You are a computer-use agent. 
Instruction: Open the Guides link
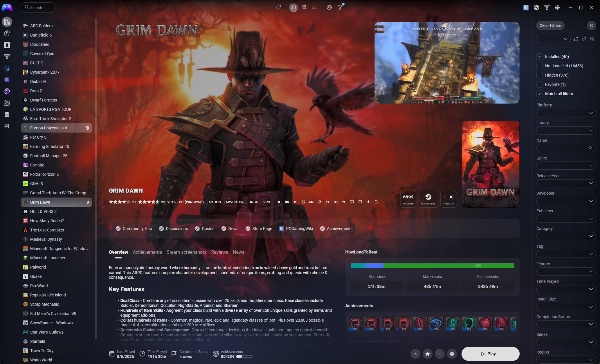point(205,229)
